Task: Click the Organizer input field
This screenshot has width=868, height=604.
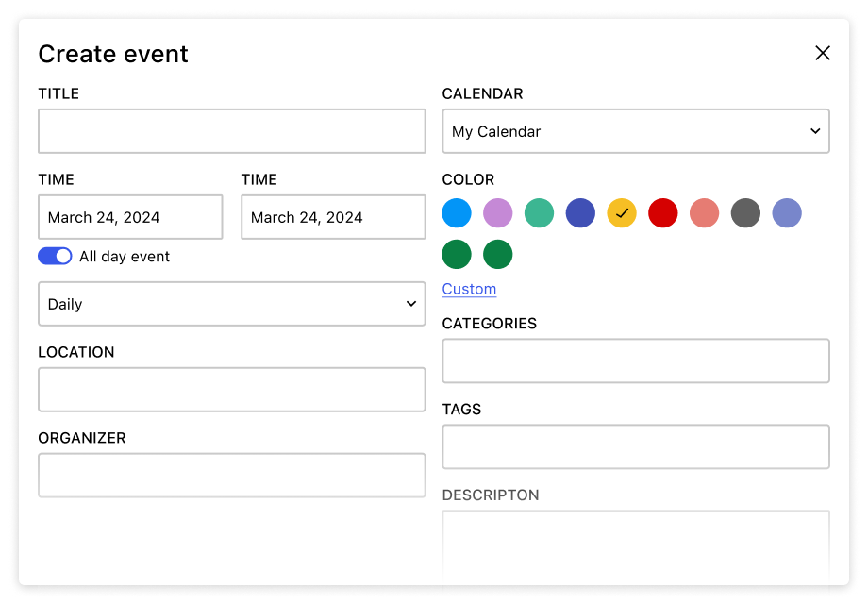Action: (231, 476)
